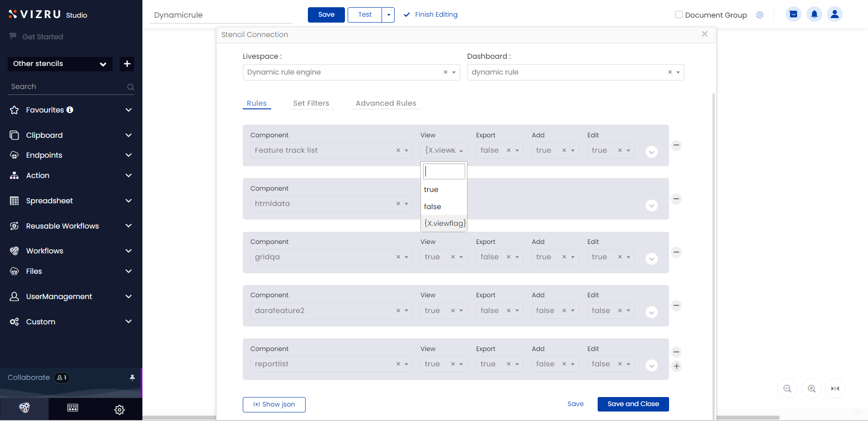Add a new rule row below reportlist

point(676,366)
